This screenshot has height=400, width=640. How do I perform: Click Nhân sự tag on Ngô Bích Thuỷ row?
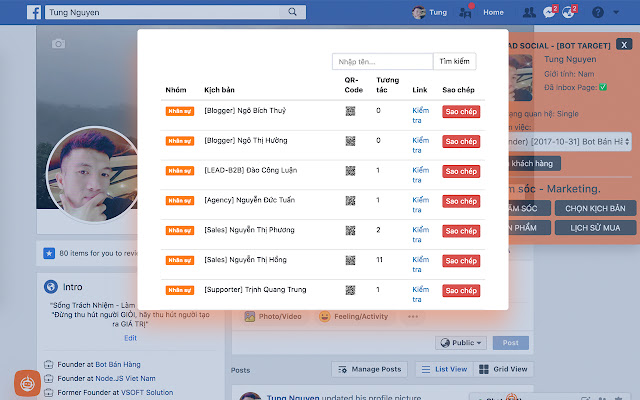[180, 111]
